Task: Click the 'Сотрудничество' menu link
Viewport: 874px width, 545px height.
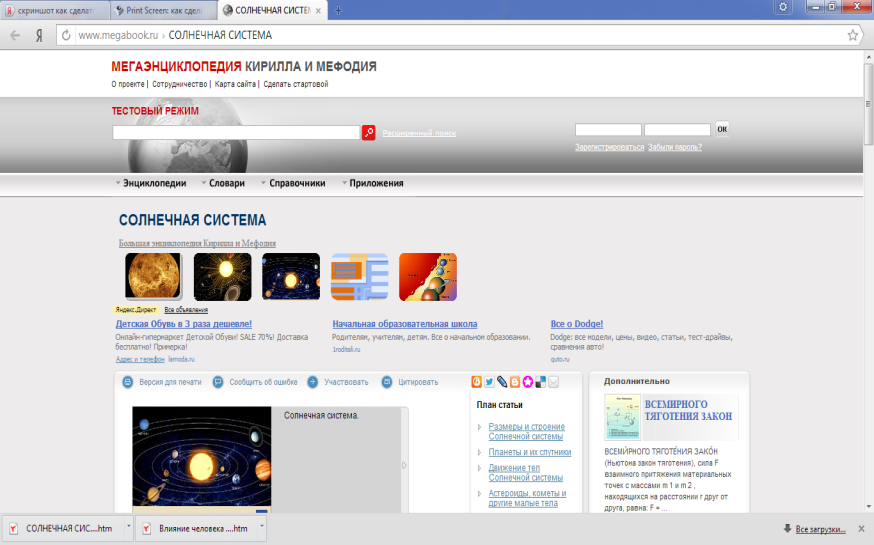Action: (179, 84)
